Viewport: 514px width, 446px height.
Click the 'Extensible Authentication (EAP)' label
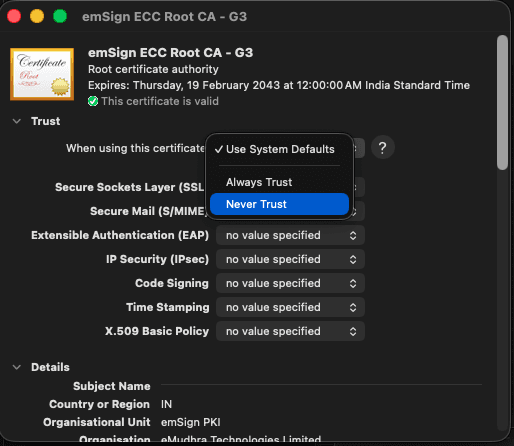click(120, 235)
